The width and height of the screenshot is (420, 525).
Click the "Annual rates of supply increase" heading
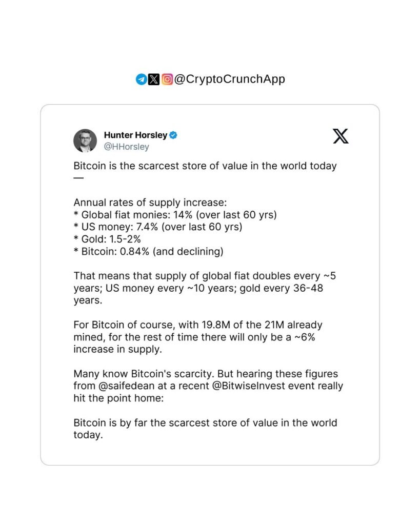point(146,202)
